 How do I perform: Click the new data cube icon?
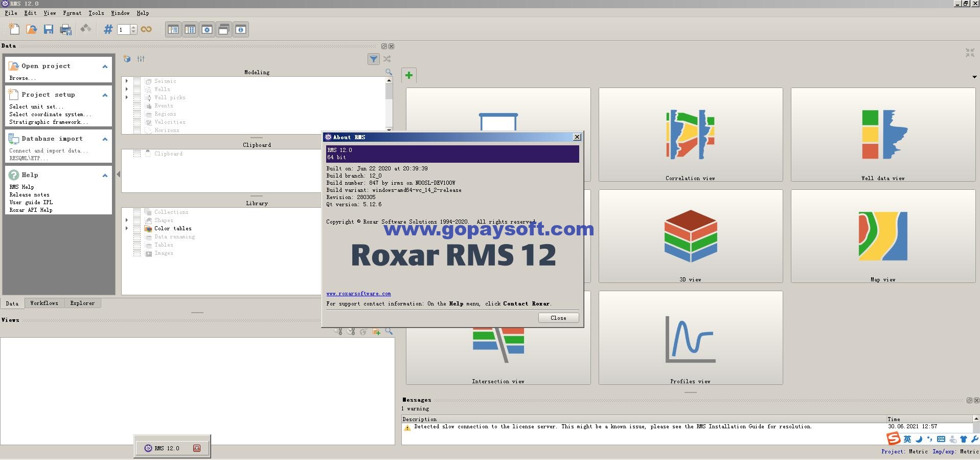click(x=127, y=59)
